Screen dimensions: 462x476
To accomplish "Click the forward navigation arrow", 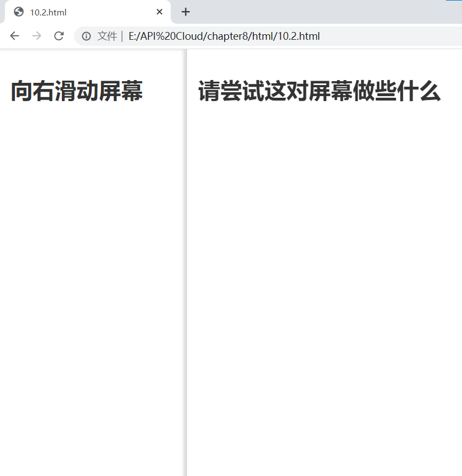I will pyautogui.click(x=36, y=36).
